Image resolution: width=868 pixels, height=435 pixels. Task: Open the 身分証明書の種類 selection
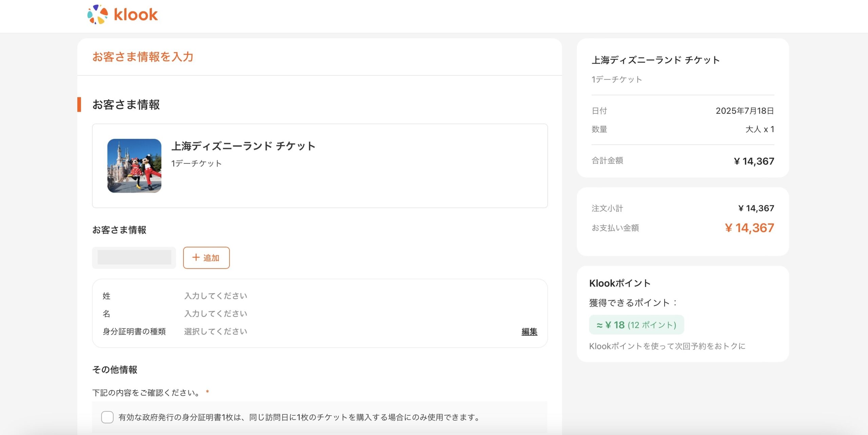[x=216, y=331]
